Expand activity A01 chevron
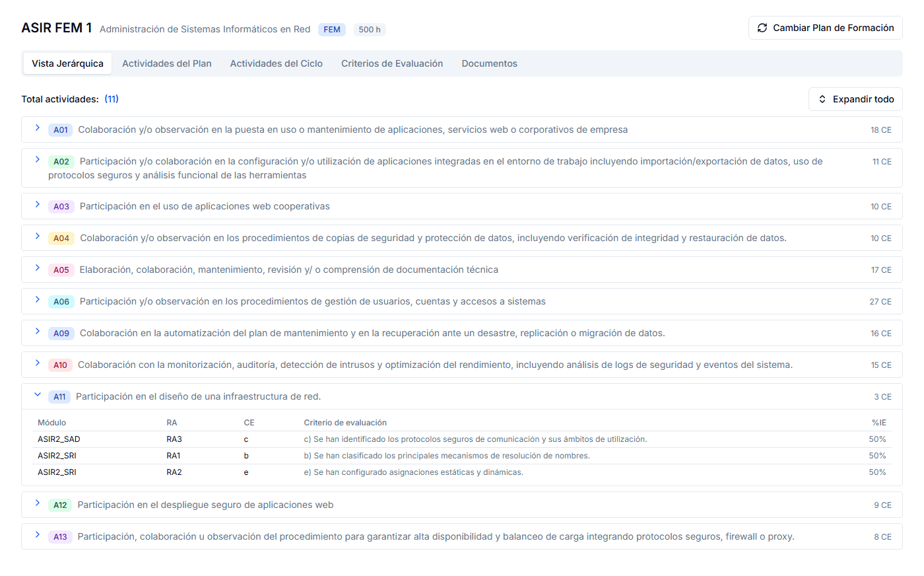The image size is (924, 576). point(38,127)
